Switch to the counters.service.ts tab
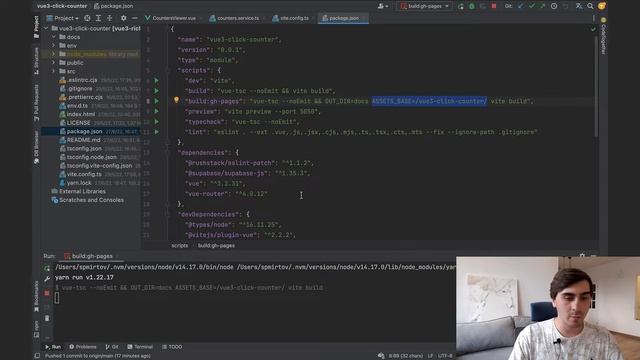Viewport: 640px width, 360px height. click(x=238, y=18)
